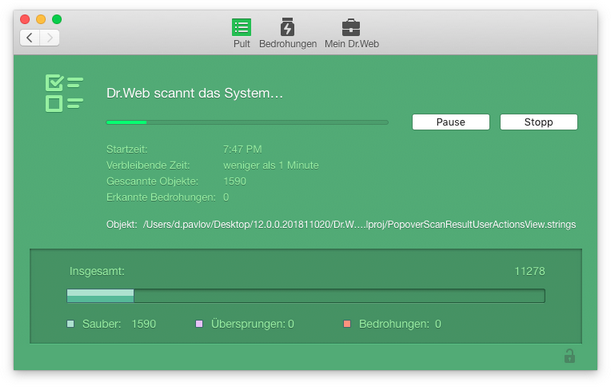The height and width of the screenshot is (387, 611).
Task: Click the 'Übersprungen: 0' legend text
Action: coord(253,324)
